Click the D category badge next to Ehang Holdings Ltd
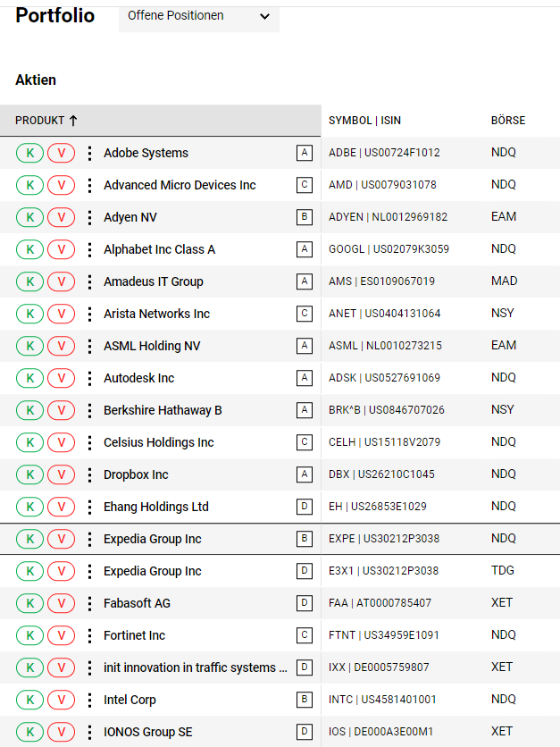Image resolution: width=560 pixels, height=747 pixels. tap(305, 507)
